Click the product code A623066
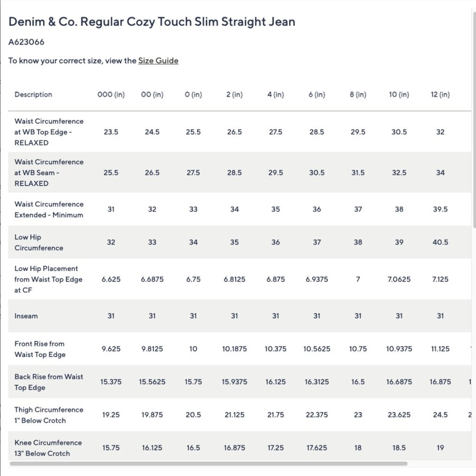 pyautogui.click(x=27, y=42)
